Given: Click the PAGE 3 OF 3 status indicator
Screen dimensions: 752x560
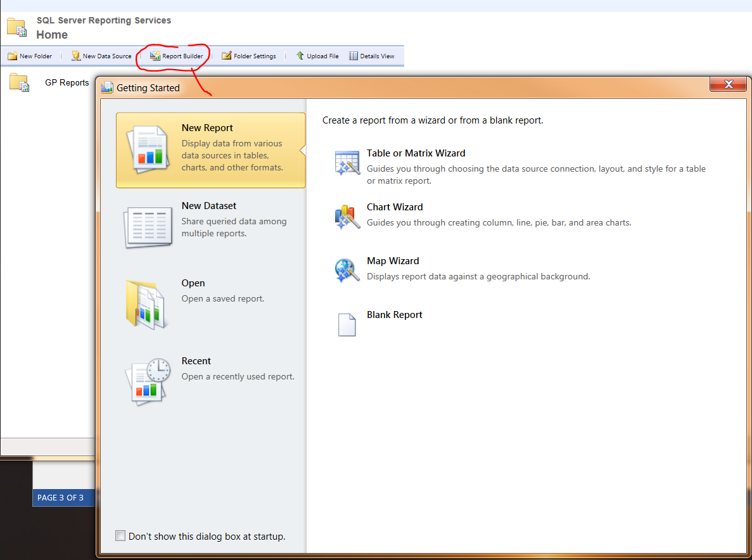Looking at the screenshot, I should coord(60,498).
